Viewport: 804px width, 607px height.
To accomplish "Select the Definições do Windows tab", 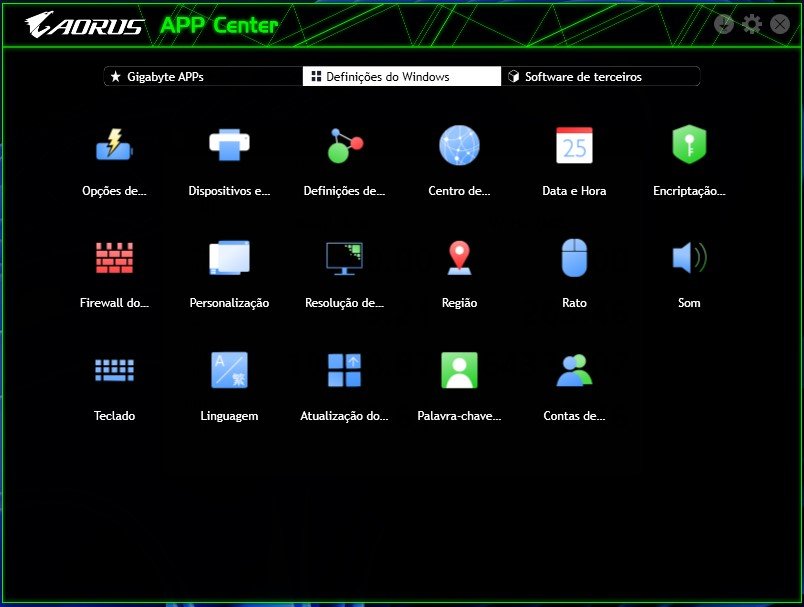I will [x=401, y=77].
